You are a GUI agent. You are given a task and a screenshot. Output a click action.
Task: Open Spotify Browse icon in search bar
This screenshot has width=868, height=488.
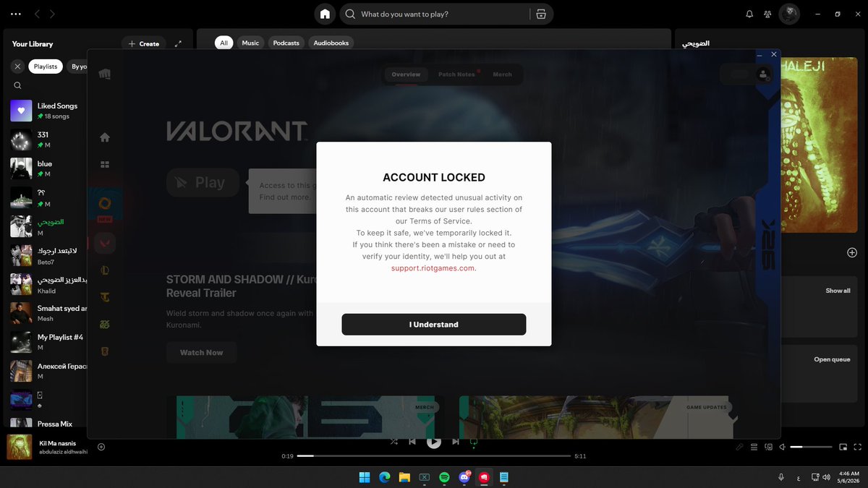coord(540,14)
